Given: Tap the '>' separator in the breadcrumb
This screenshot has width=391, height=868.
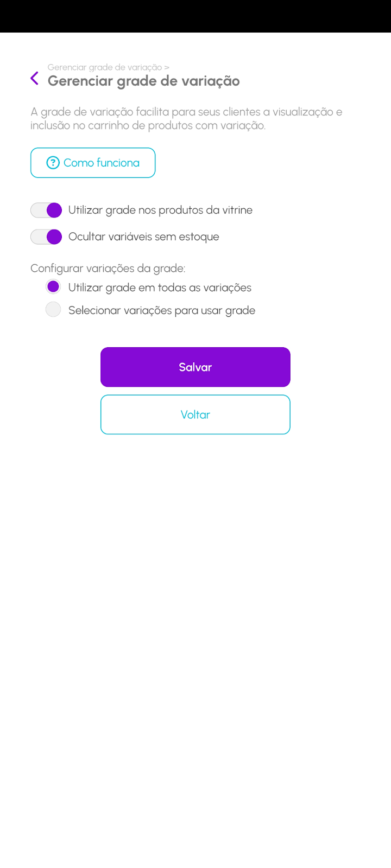Looking at the screenshot, I should click(167, 67).
